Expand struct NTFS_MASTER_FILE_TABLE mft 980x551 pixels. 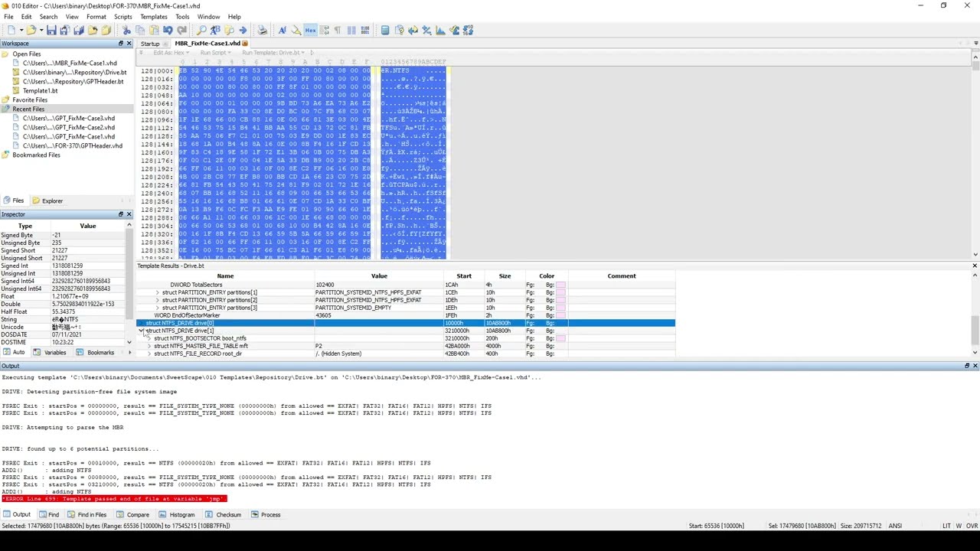(x=150, y=346)
